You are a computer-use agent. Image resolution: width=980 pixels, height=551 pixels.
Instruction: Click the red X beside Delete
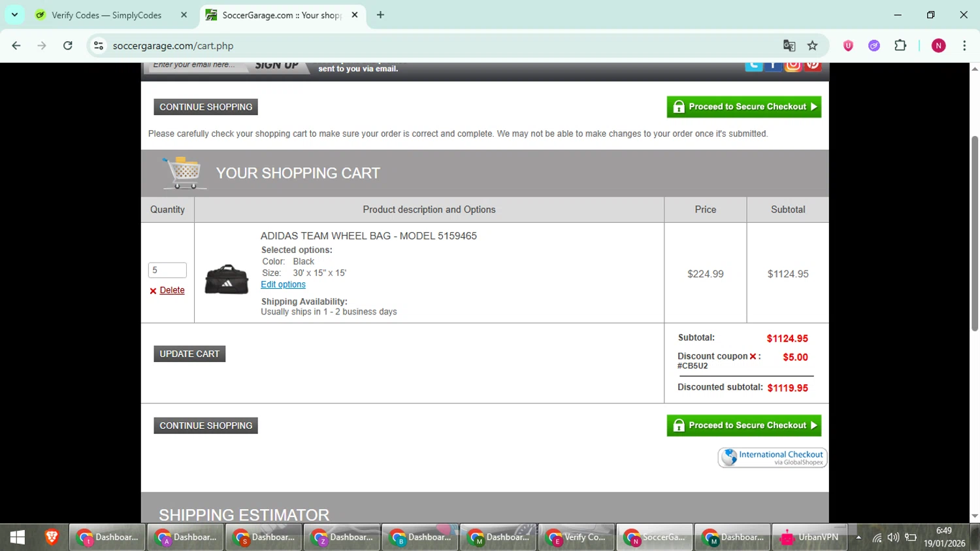(x=153, y=291)
